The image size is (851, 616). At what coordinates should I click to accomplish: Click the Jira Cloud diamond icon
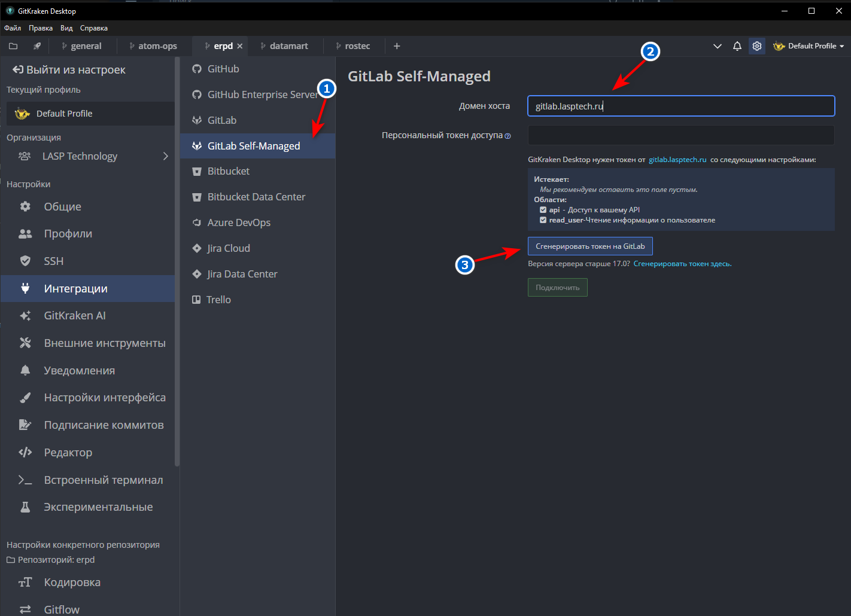[x=197, y=248]
